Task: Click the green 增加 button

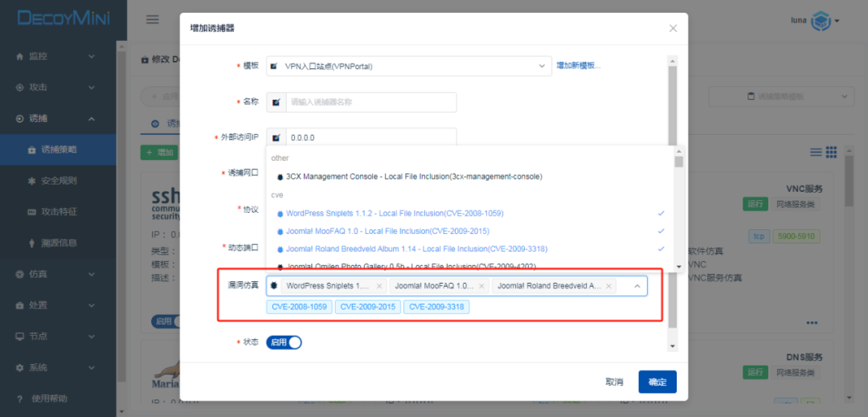Action: pyautogui.click(x=159, y=152)
